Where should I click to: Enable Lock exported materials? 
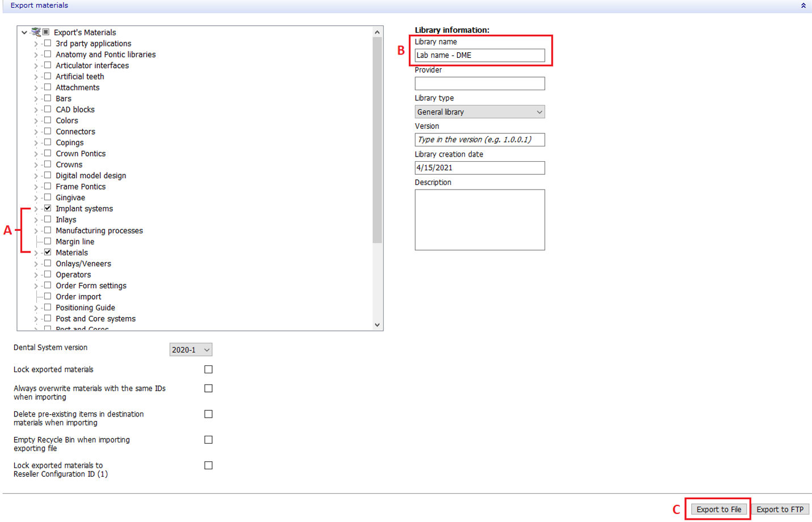pos(209,369)
